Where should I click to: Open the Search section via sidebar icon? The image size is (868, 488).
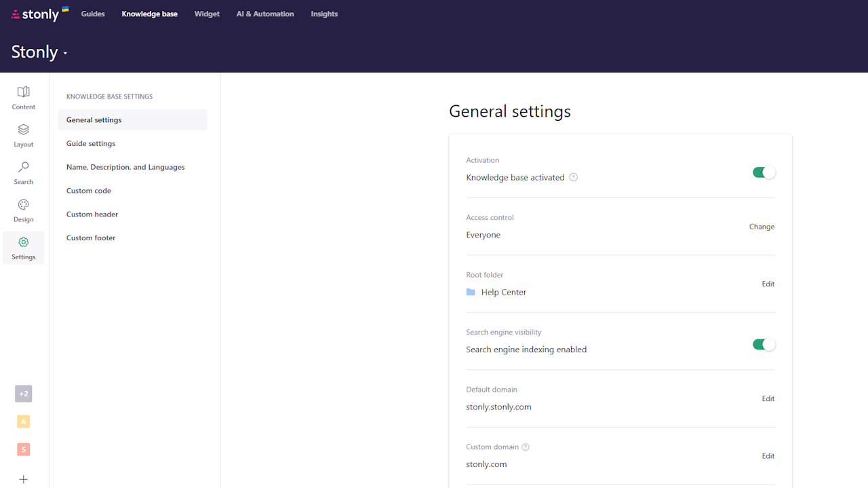pos(23,172)
